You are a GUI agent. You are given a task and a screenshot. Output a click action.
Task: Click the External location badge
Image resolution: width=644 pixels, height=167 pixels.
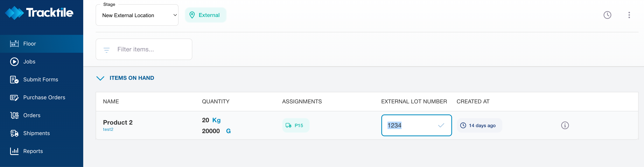point(205,15)
